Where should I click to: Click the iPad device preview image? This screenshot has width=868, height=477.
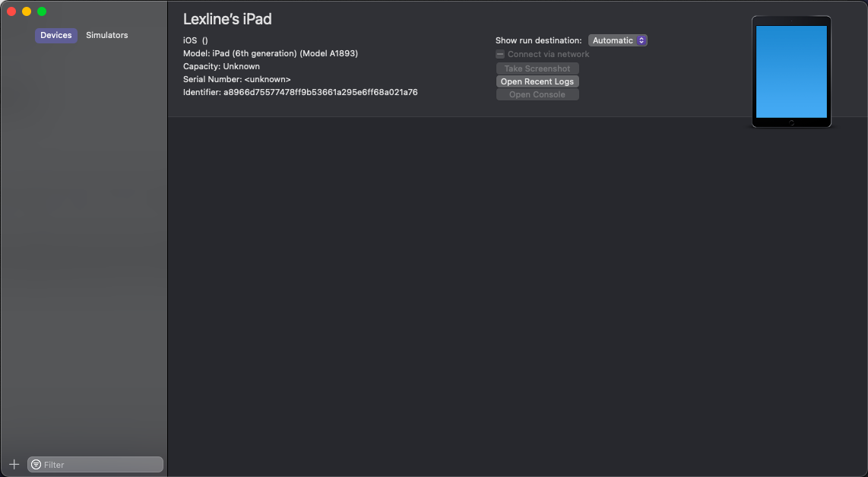click(x=791, y=72)
